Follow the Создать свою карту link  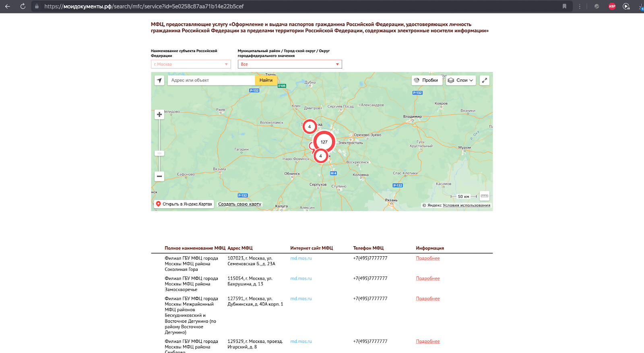click(x=240, y=204)
